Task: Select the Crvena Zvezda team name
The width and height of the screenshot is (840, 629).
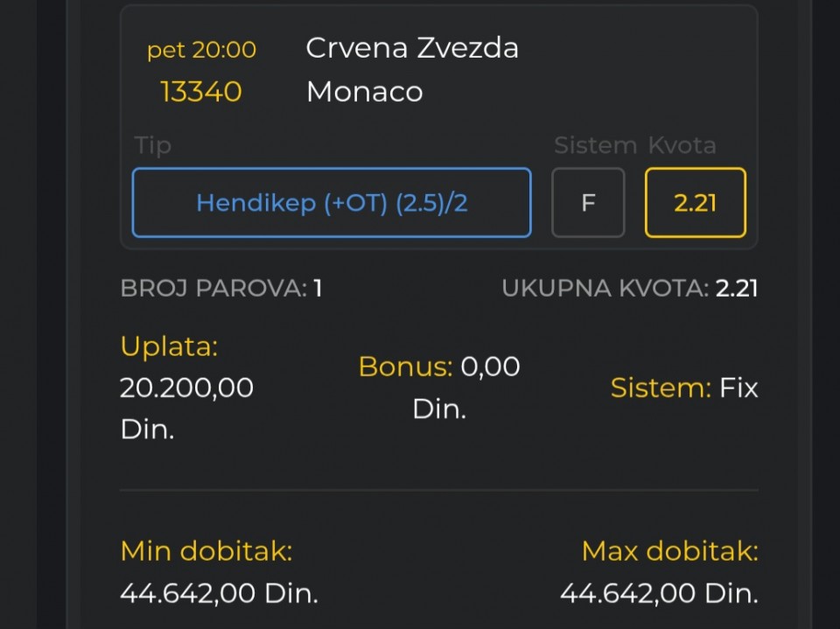Action: pos(412,48)
